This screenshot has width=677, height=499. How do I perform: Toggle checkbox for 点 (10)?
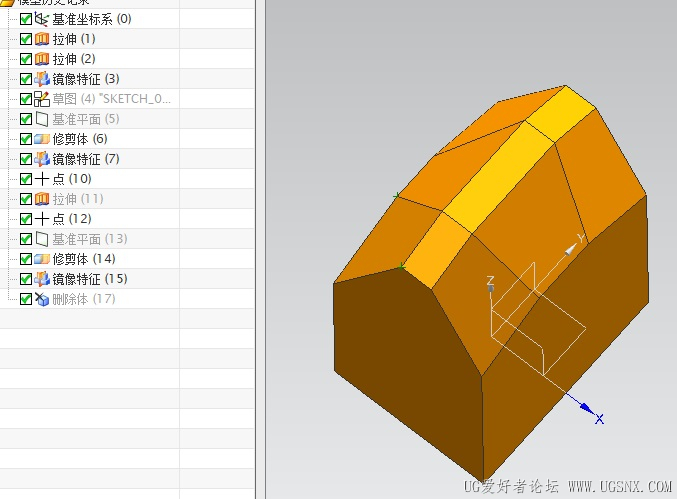26,179
